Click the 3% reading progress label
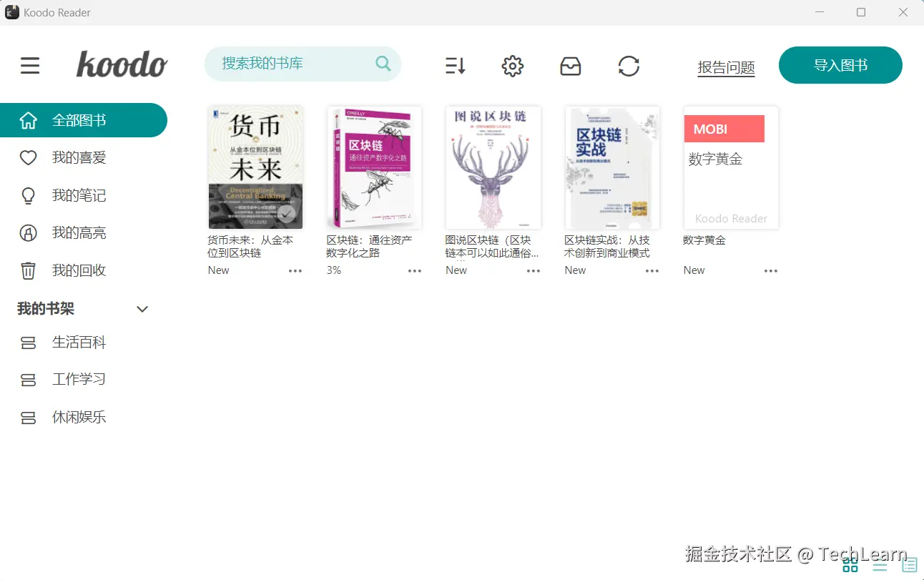924x580 pixels. (x=334, y=270)
